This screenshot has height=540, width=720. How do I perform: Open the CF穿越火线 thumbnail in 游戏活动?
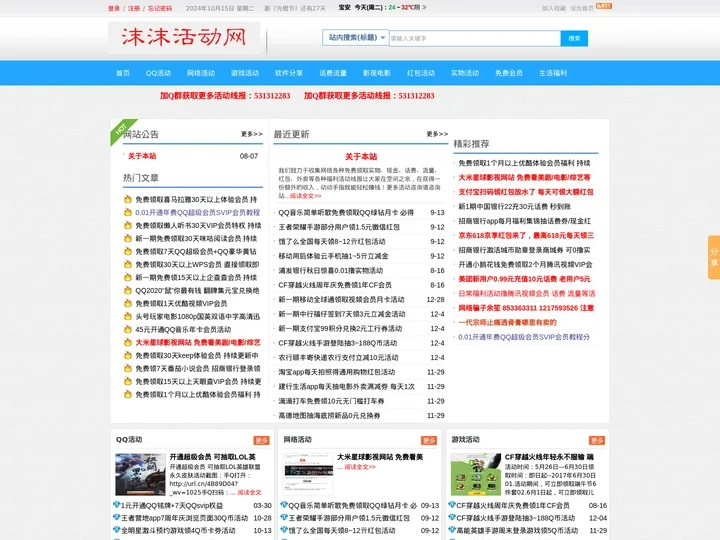tap(476, 474)
